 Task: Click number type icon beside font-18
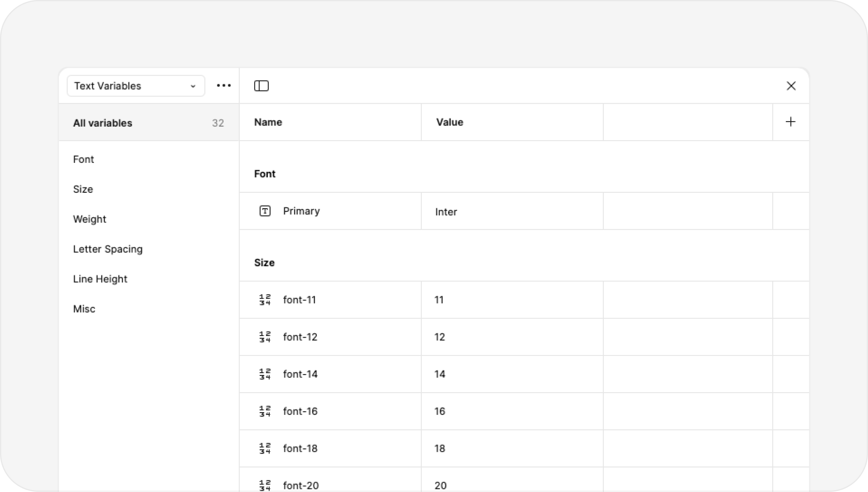tap(265, 448)
